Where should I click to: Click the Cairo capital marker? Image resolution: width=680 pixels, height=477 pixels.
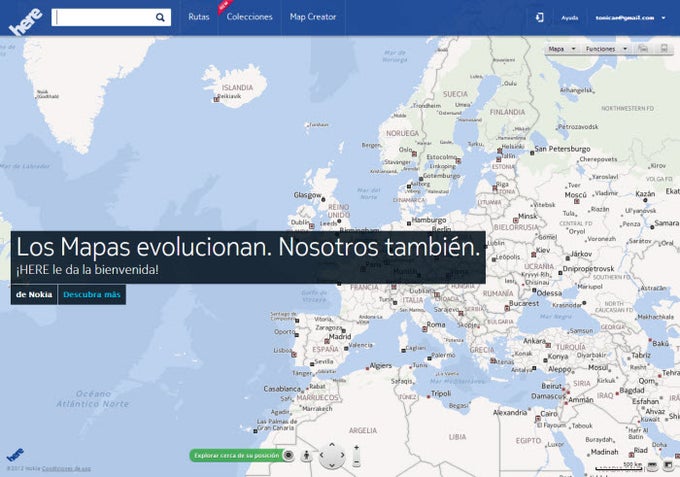tap(538, 419)
